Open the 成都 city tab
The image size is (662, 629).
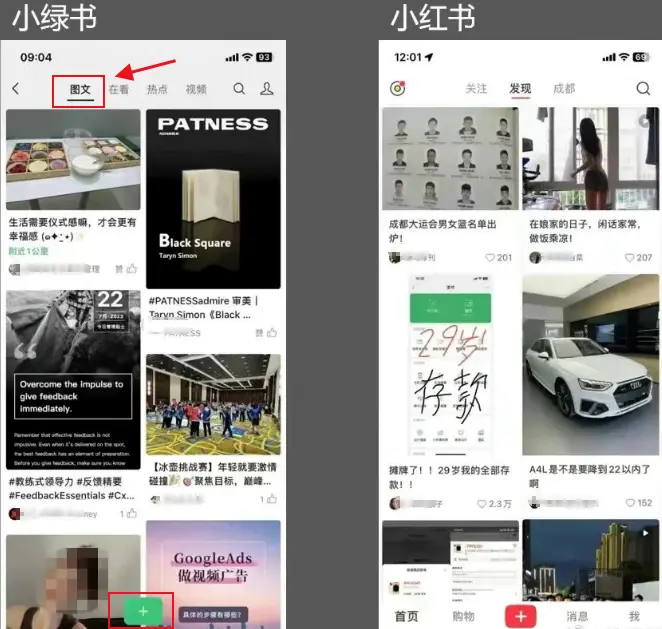pos(564,89)
